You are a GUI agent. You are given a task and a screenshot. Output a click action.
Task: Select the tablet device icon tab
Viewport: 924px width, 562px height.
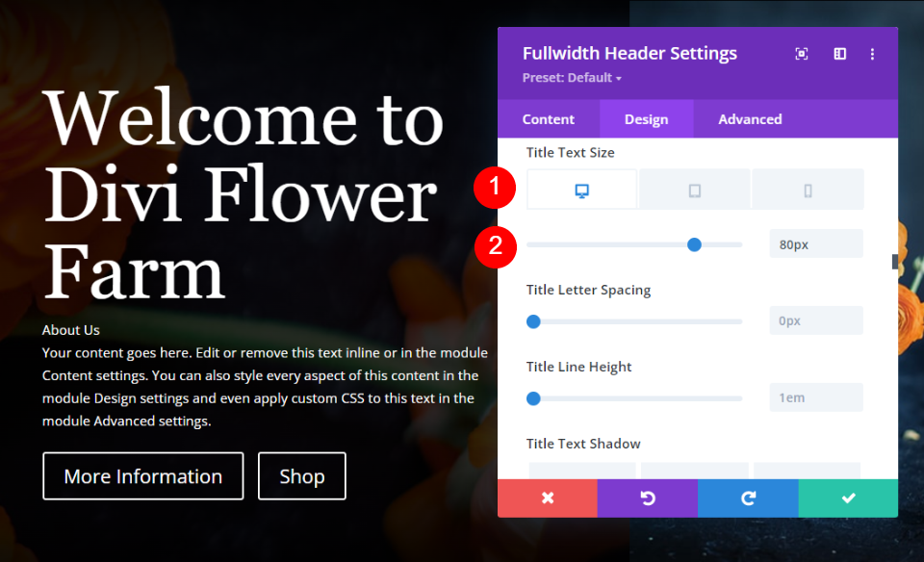pos(695,190)
